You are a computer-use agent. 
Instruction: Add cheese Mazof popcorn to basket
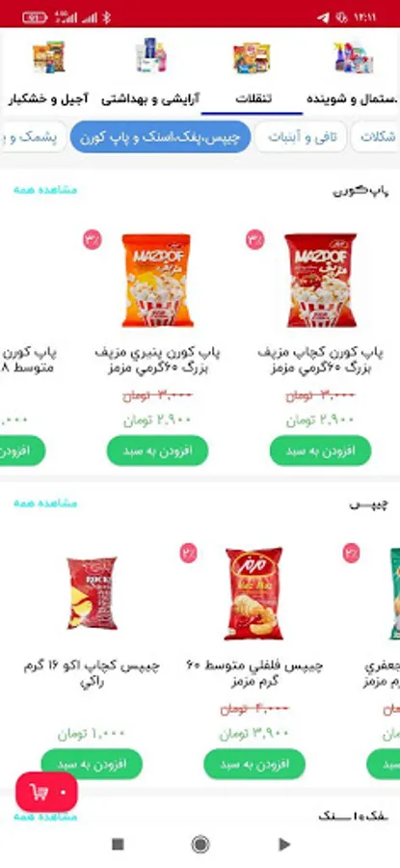point(158,450)
